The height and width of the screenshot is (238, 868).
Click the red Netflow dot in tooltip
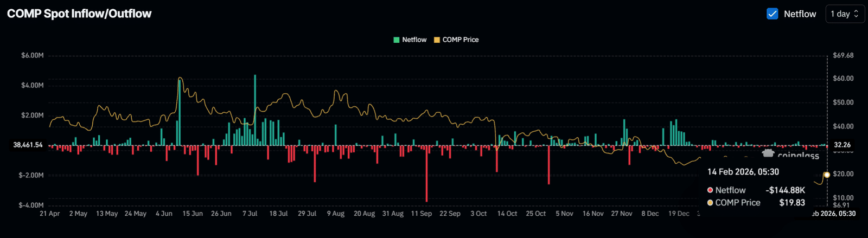pyautogui.click(x=710, y=190)
